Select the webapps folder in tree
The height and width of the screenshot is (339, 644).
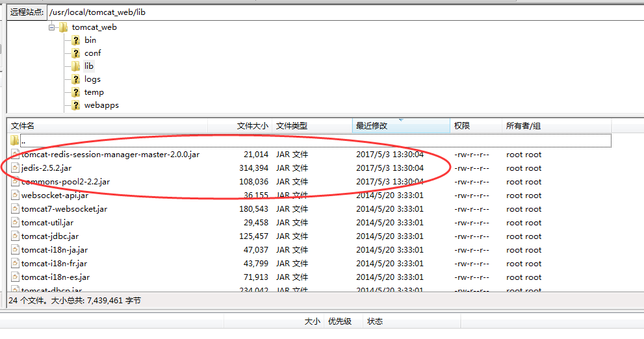101,105
